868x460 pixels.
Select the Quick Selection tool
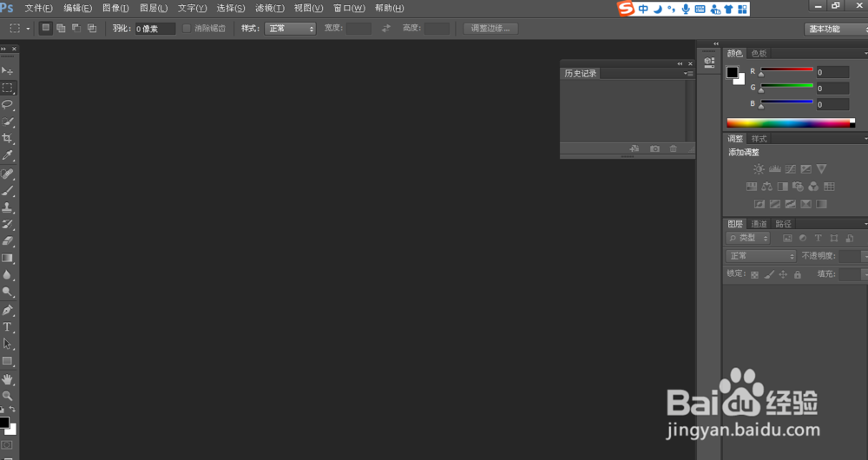tap(7, 122)
